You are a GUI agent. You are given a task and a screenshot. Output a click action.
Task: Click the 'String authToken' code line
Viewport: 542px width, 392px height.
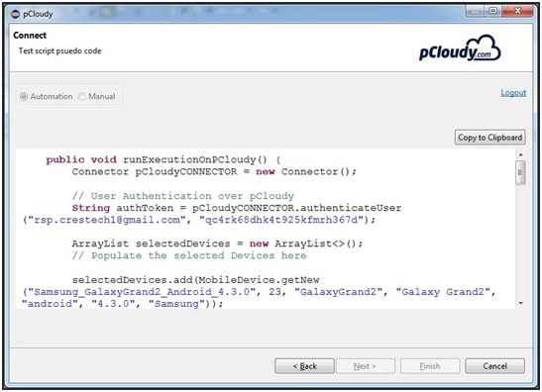click(x=237, y=208)
